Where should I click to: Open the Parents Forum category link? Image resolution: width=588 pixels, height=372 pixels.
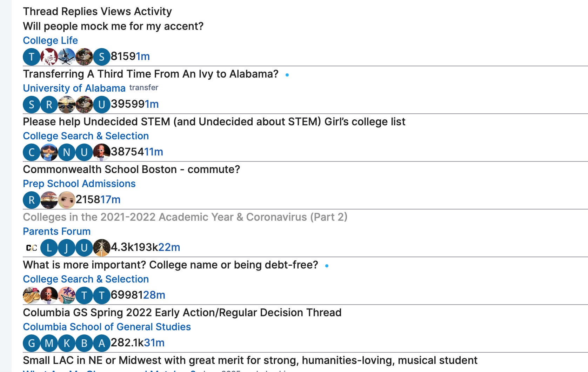[57, 231]
